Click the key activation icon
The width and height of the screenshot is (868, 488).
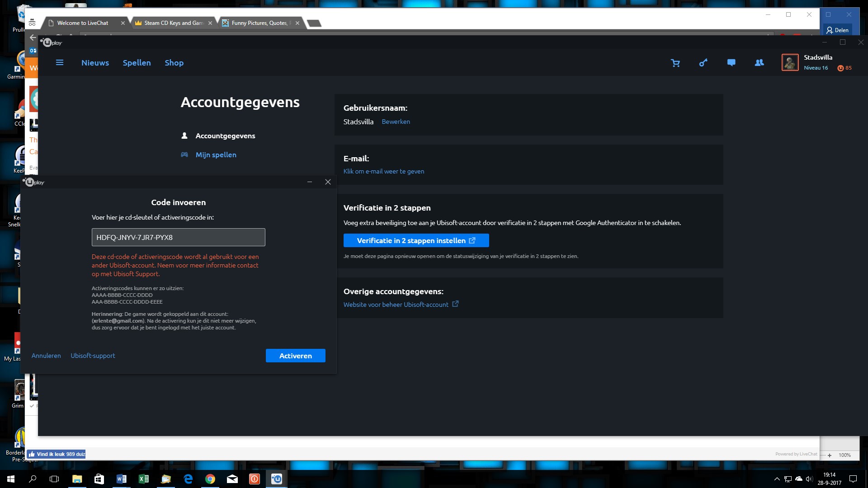click(x=703, y=63)
